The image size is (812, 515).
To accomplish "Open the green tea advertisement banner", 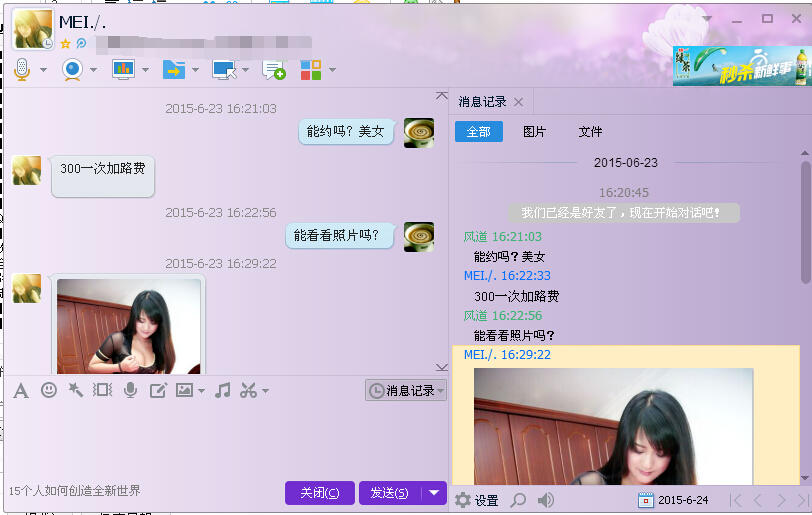I will click(742, 66).
